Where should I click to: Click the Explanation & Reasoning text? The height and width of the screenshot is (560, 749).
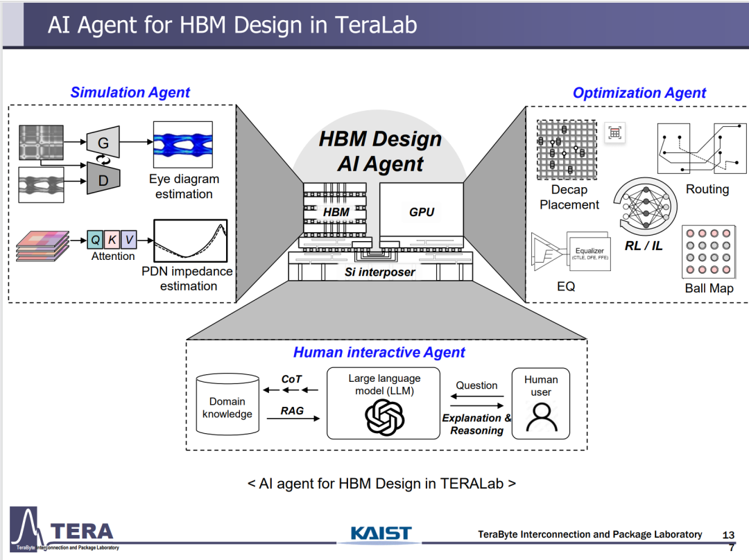[x=476, y=424]
